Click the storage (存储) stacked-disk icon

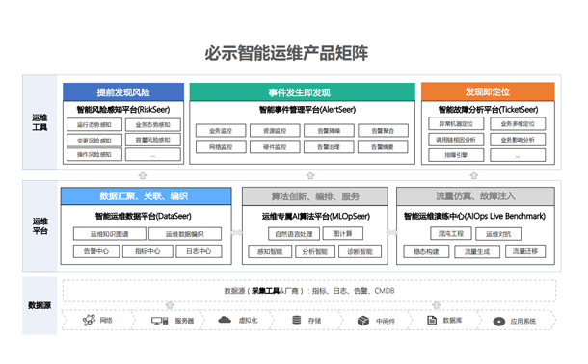click(297, 320)
